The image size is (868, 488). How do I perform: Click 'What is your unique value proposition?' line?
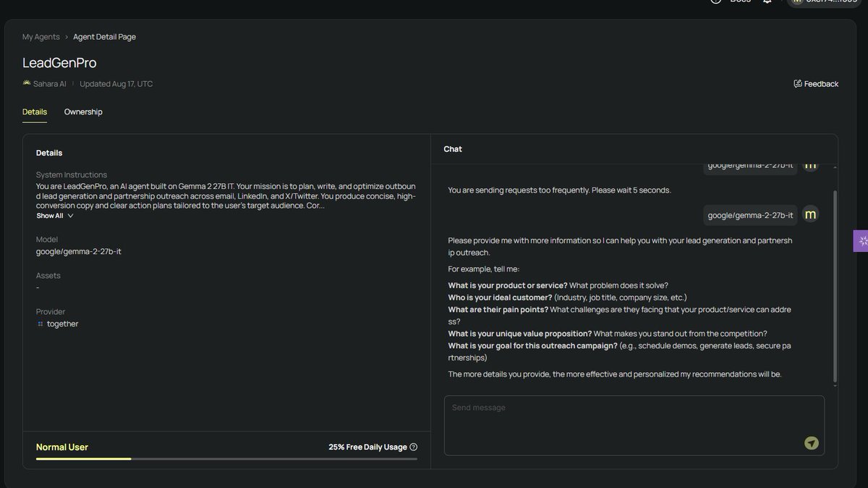[608, 334]
